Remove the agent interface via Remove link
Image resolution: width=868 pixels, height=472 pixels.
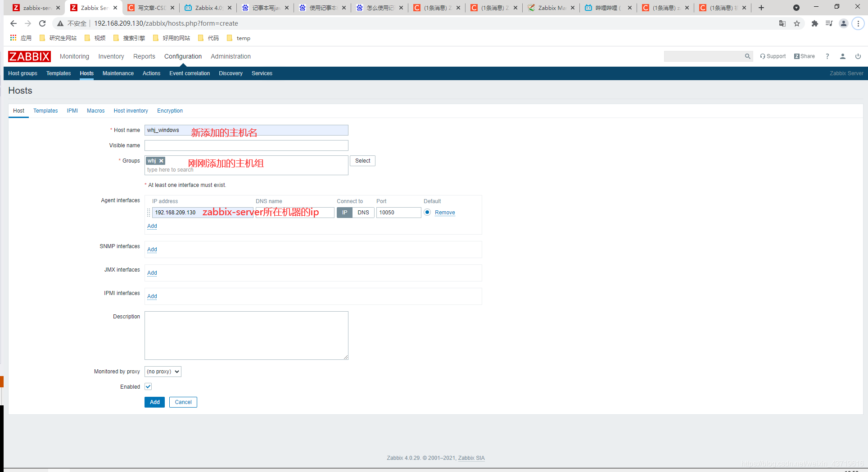445,213
